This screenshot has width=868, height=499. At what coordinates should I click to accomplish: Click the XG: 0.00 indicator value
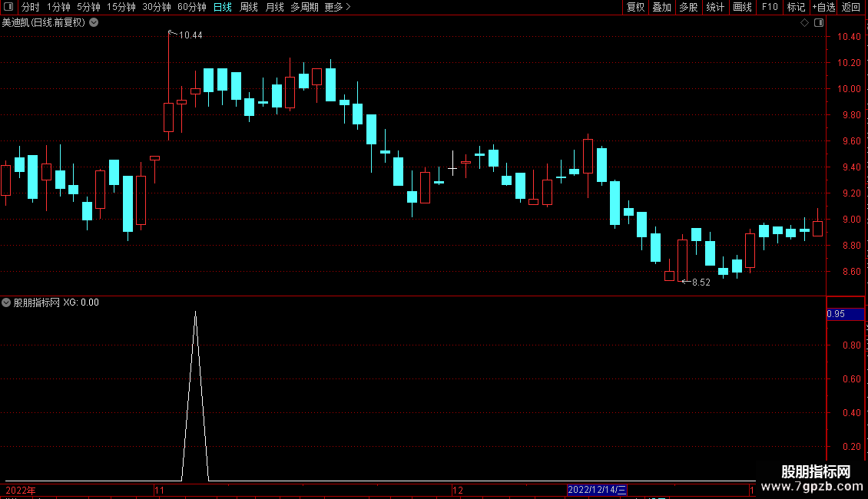click(81, 302)
